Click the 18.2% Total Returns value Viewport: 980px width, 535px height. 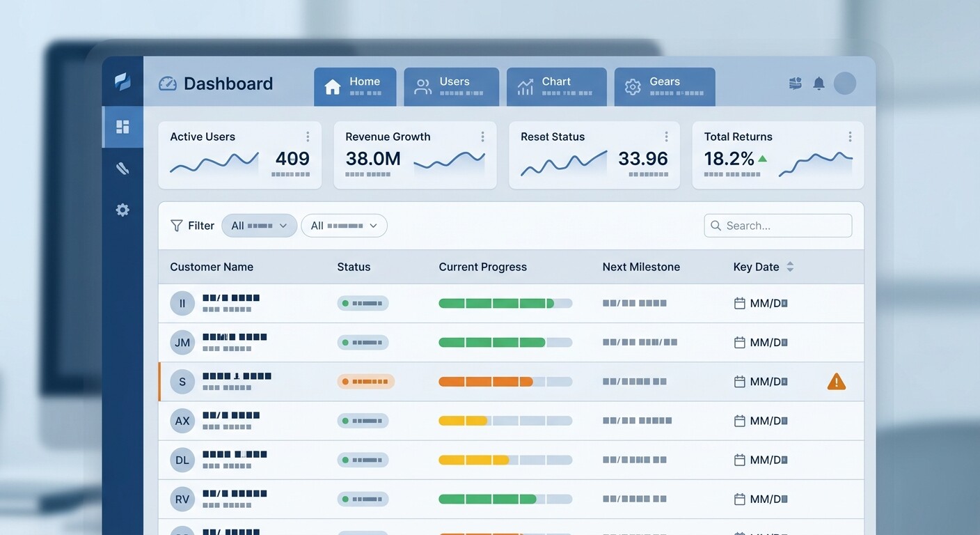click(x=729, y=158)
